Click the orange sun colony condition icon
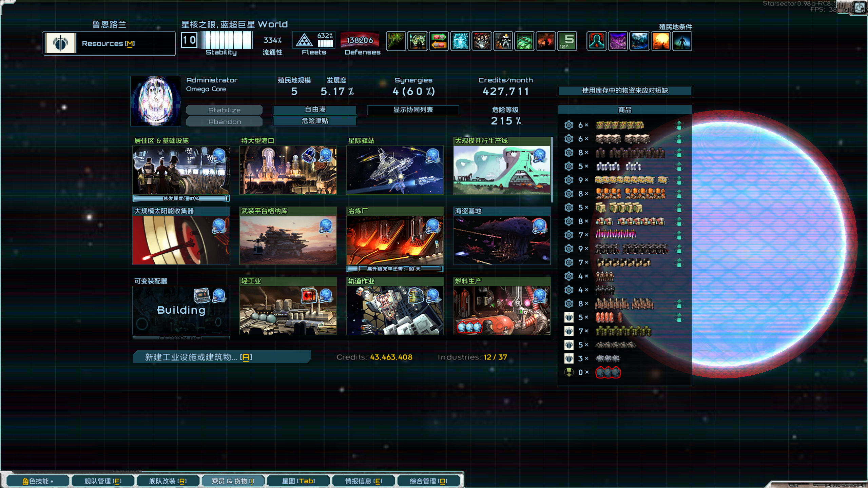868x488 pixels. click(660, 41)
